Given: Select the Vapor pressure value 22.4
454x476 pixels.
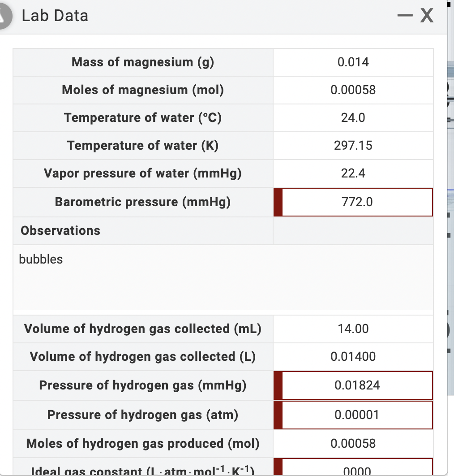Looking at the screenshot, I should tap(353, 173).
